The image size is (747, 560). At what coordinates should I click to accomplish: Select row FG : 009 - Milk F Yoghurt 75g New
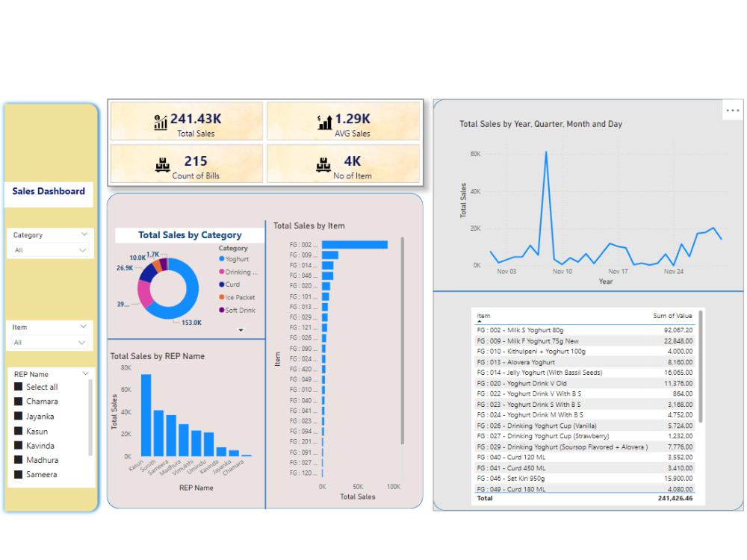(585, 341)
